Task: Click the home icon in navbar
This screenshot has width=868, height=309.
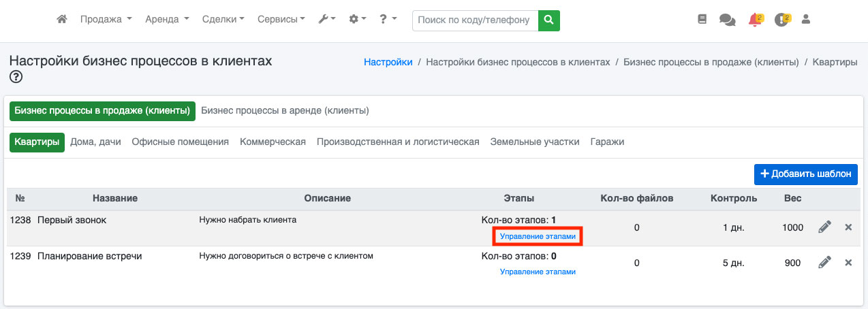Action: pyautogui.click(x=62, y=20)
